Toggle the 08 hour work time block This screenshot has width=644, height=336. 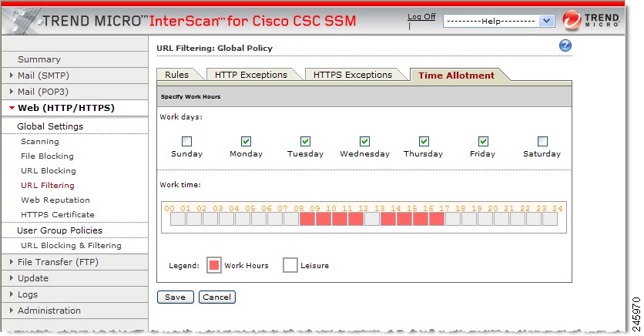pos(307,219)
